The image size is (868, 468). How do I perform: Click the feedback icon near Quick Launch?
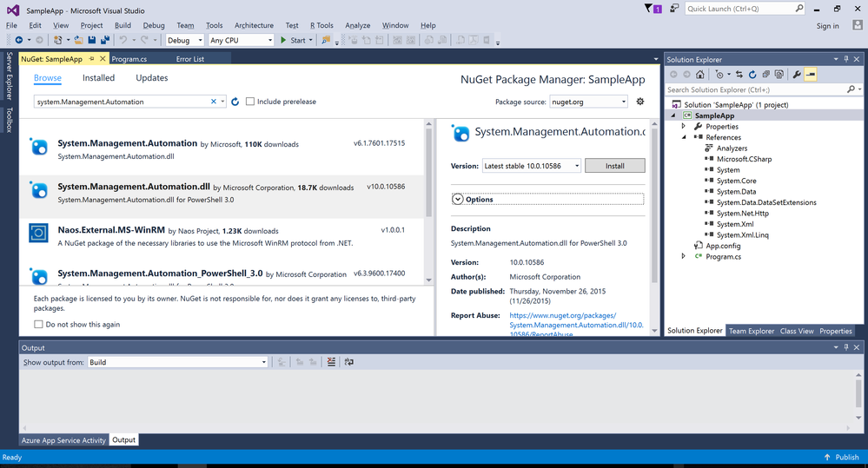[673, 9]
